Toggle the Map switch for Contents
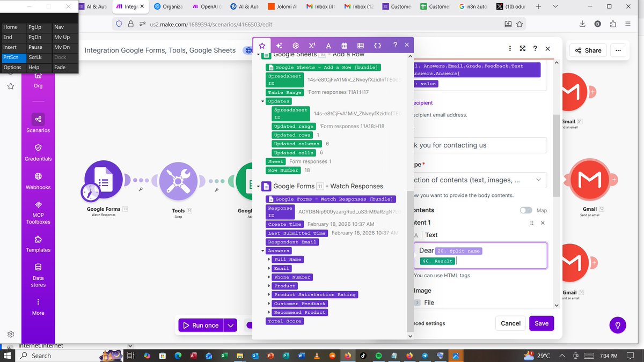Screen dimensions: 644x362 (526, 210)
